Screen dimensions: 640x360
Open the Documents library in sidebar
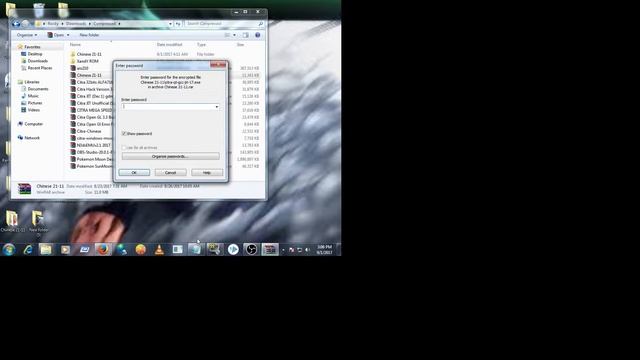click(38, 89)
